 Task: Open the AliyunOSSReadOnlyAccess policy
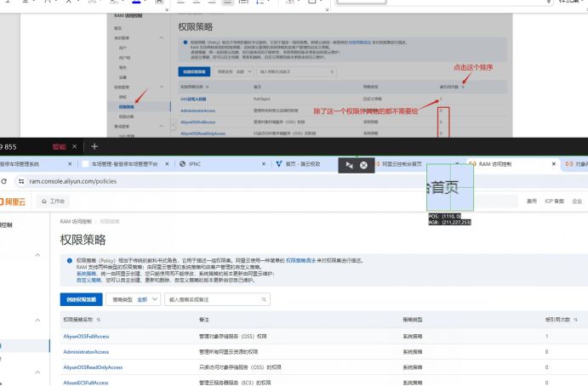[x=93, y=367]
